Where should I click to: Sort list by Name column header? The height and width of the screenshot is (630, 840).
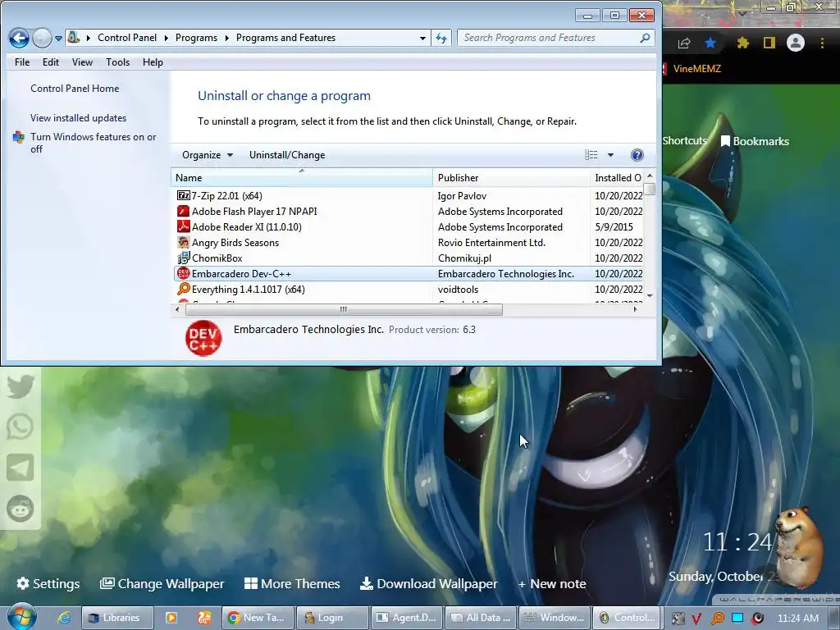pyautogui.click(x=302, y=177)
